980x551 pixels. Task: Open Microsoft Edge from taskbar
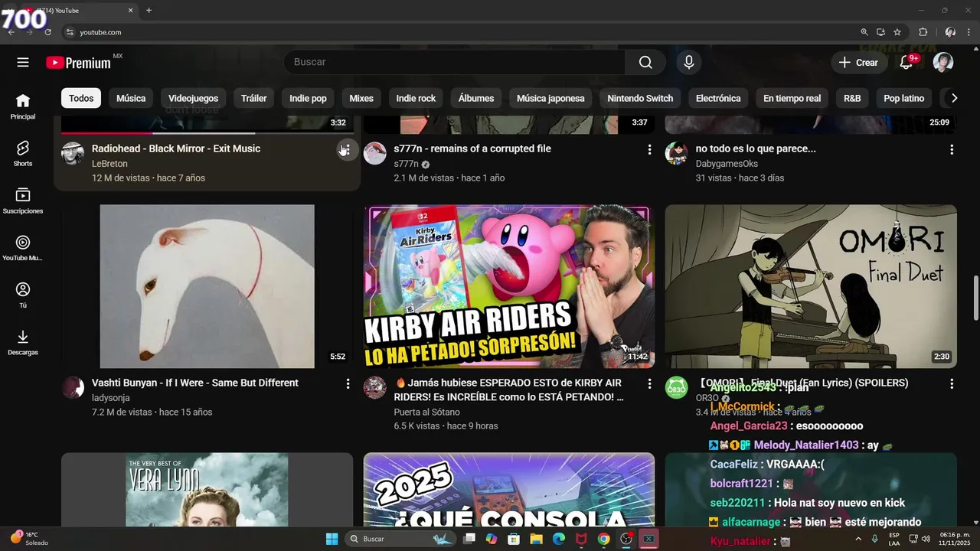point(559,539)
